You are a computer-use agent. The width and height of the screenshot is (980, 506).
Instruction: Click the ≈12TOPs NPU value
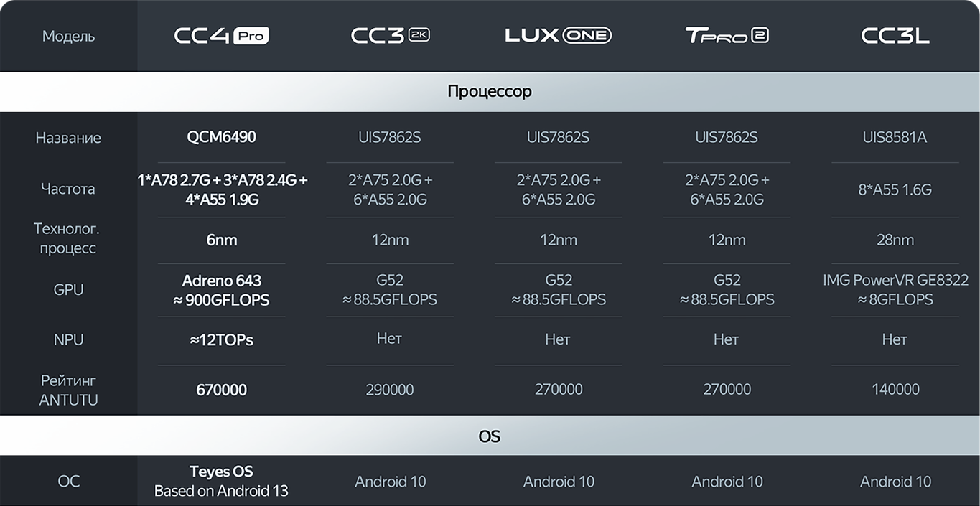tap(221, 340)
